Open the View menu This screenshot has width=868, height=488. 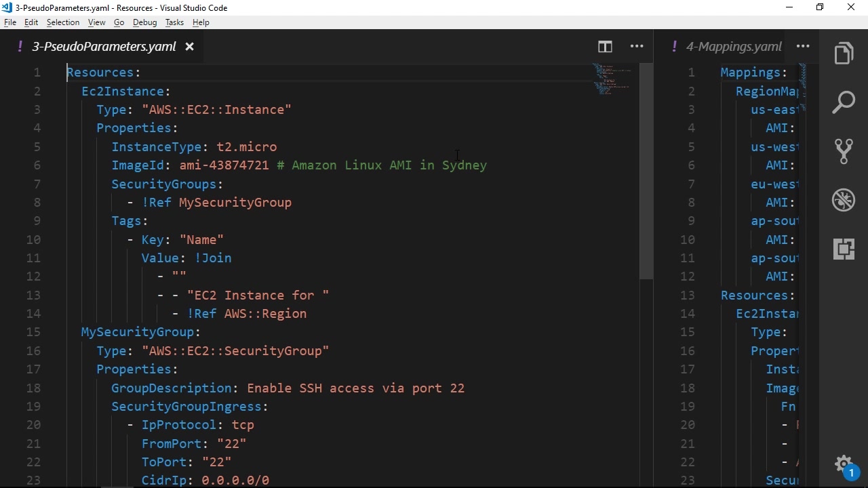point(97,22)
